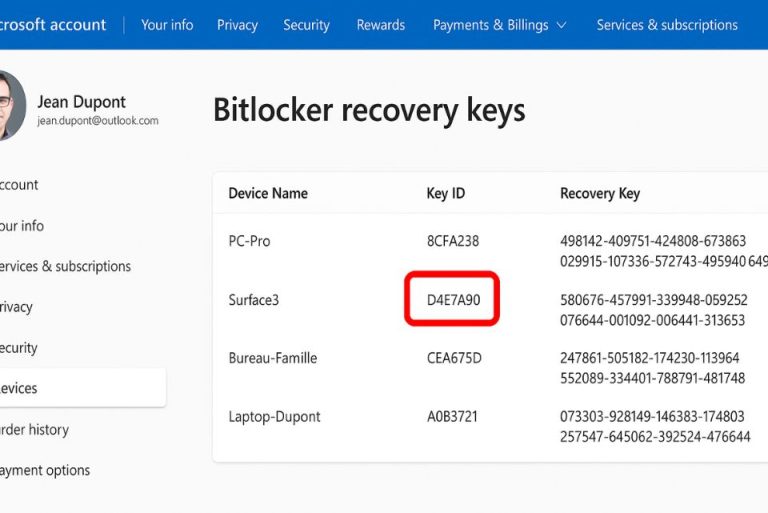Image resolution: width=768 pixels, height=513 pixels.
Task: Expand the Payments & Billings dropdown chevron
Action: pyautogui.click(x=562, y=25)
